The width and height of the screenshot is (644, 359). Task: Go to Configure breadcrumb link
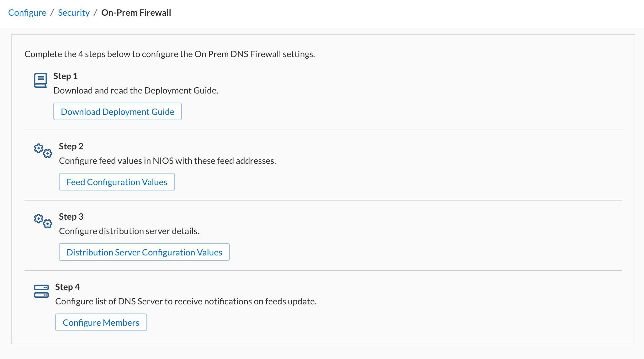click(27, 13)
